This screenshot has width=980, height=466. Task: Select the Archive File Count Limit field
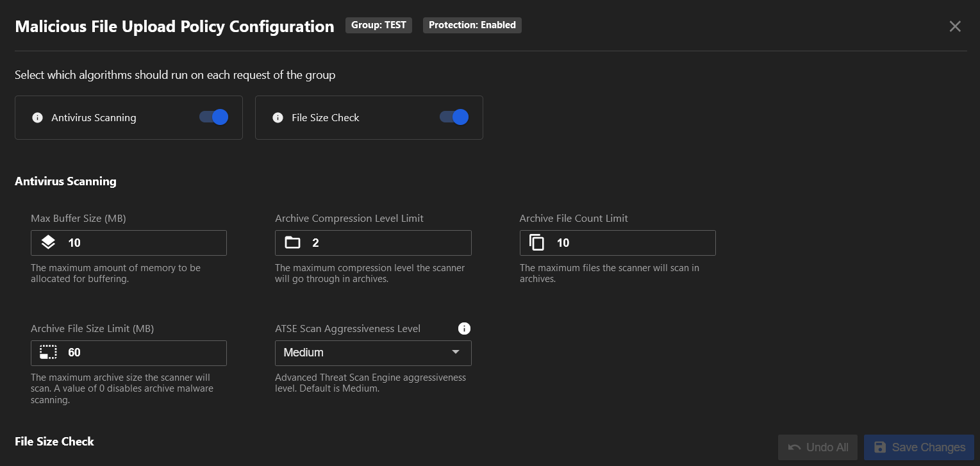click(628, 243)
